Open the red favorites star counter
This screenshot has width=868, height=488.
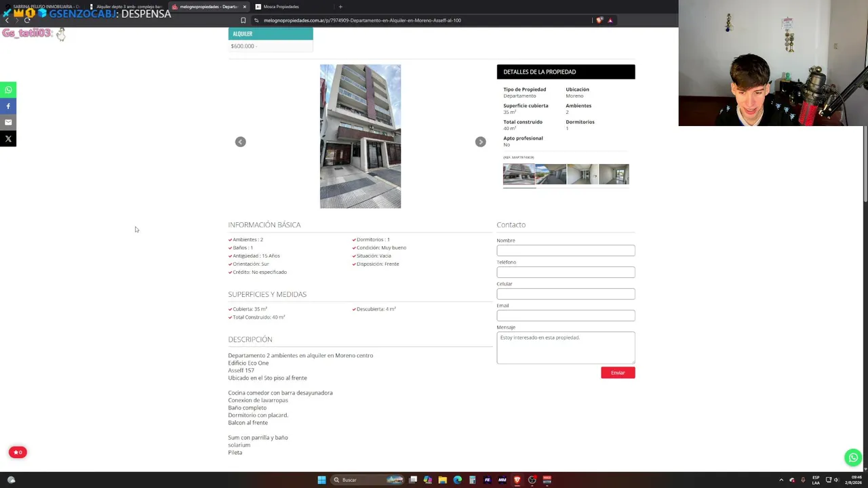[x=18, y=452]
